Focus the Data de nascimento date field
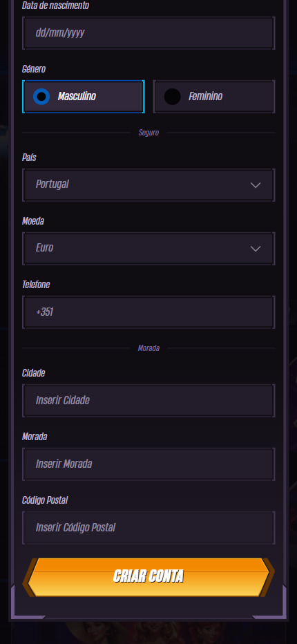297x644 pixels. (x=148, y=33)
